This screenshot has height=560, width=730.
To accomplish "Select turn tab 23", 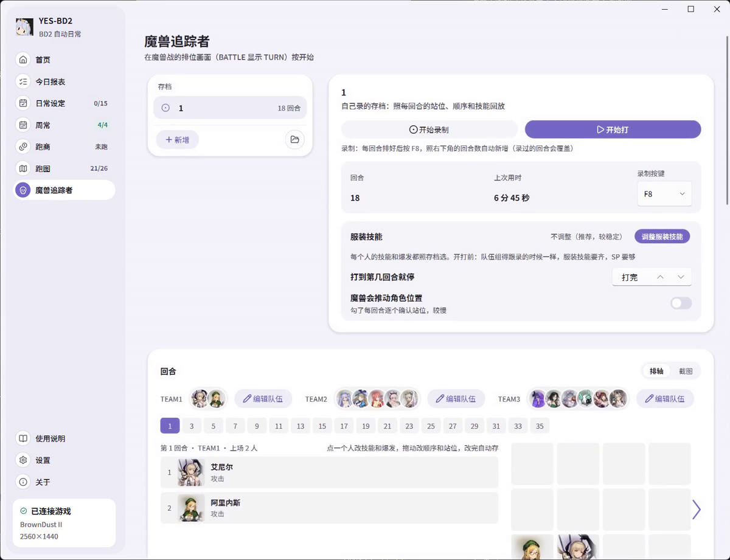I will pyautogui.click(x=409, y=426).
